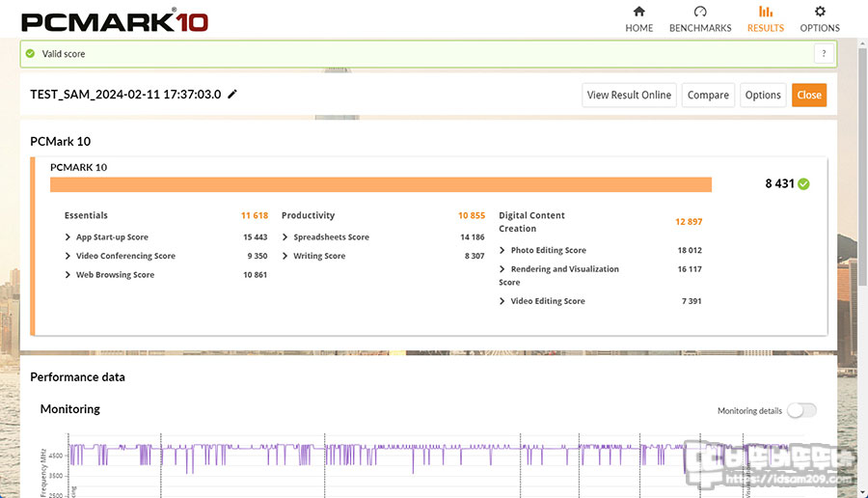Click the Writing Score value 8 307
Viewport: 868px width, 498px height.
[475, 256]
